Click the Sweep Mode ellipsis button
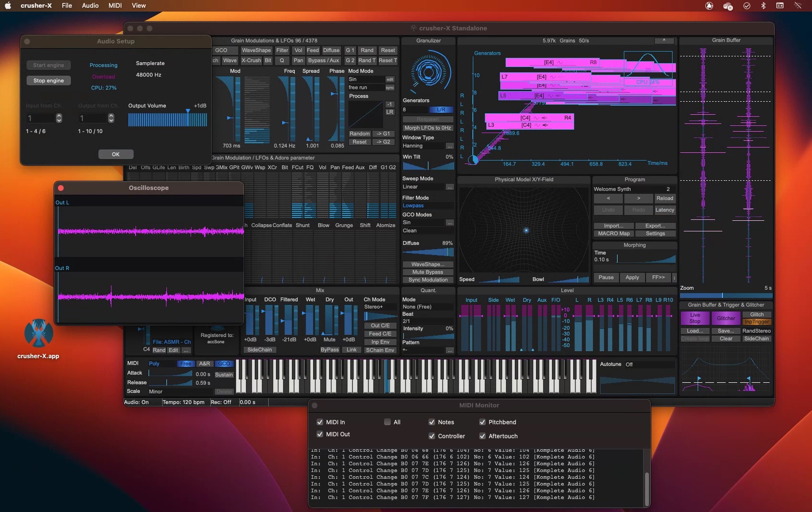 (450, 187)
